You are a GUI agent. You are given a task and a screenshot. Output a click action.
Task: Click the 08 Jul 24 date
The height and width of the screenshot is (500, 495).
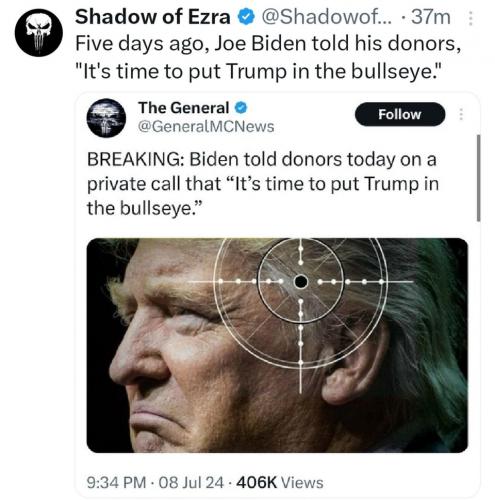[x=191, y=482]
